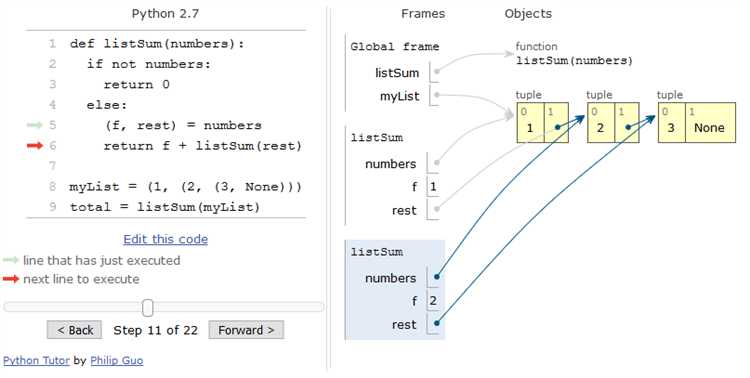
Task: Click the rest pointer dot in highlighted frame
Action: pyautogui.click(x=437, y=323)
